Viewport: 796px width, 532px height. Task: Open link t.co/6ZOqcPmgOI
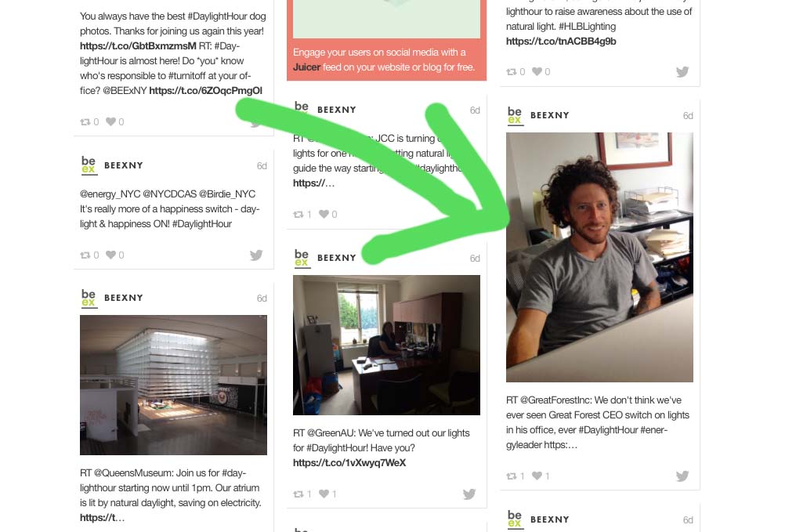pos(205,90)
